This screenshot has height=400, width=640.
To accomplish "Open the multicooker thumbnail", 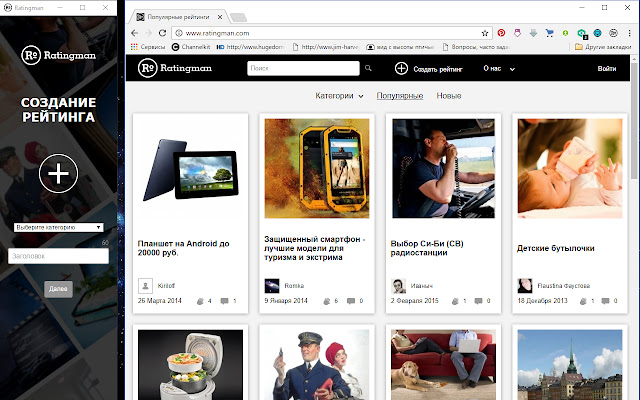I will (190, 365).
